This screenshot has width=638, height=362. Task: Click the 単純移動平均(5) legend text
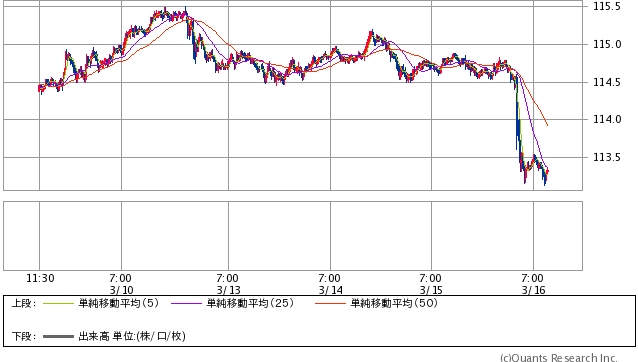coord(118,303)
